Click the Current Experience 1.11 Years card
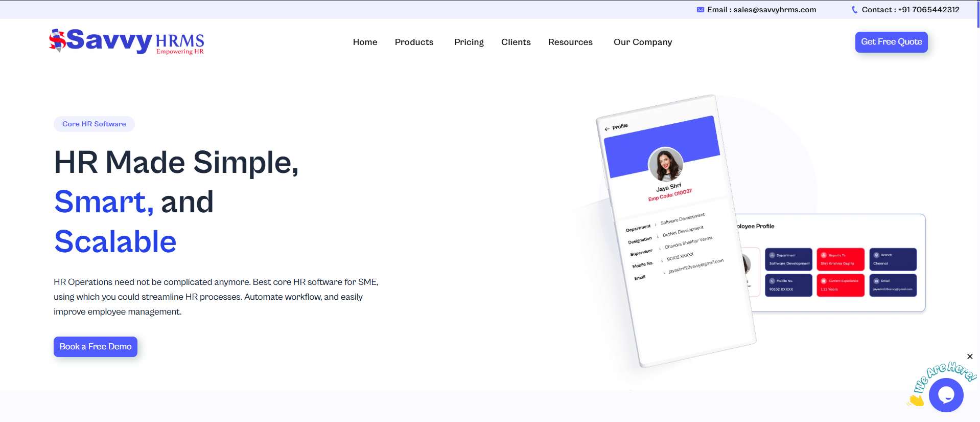The height and width of the screenshot is (422, 980). point(841,285)
